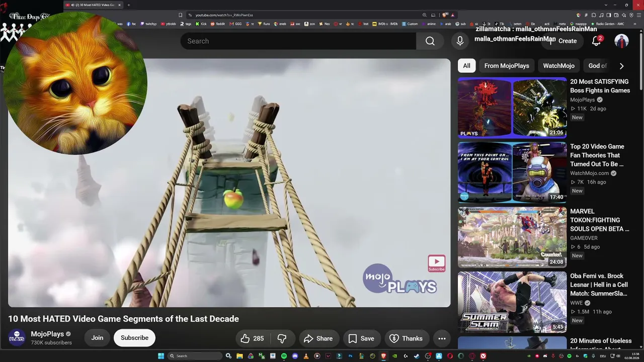Open MojoPlays channel avatar

(x=17, y=338)
